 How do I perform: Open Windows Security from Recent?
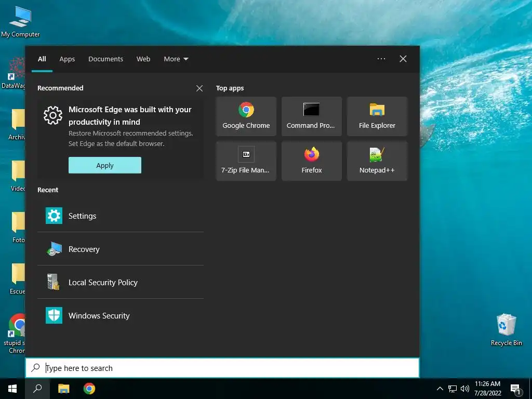(121, 315)
